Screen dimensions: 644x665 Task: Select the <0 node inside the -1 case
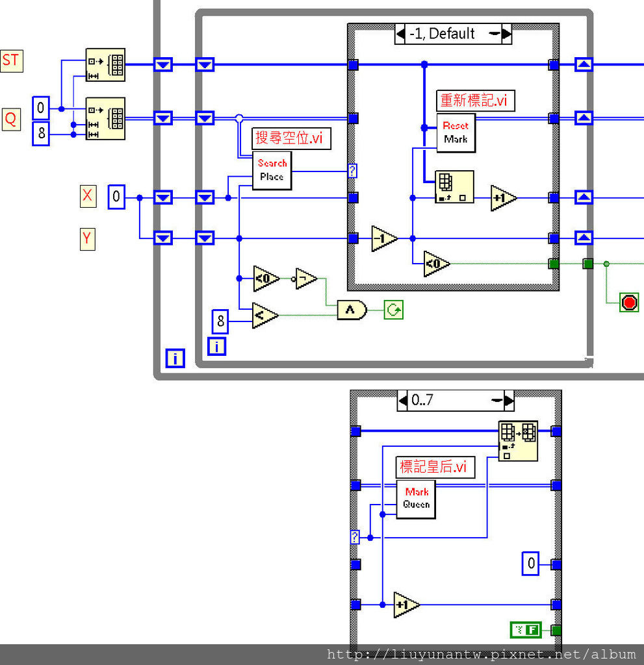[x=437, y=264]
